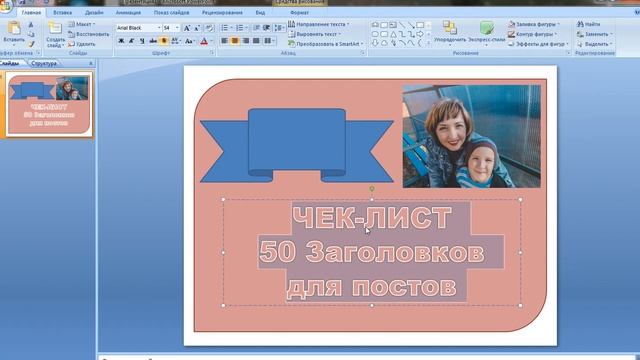Increase font size with large A icon
Image resolution: width=640 pixels, height=360 pixels.
[187, 28]
